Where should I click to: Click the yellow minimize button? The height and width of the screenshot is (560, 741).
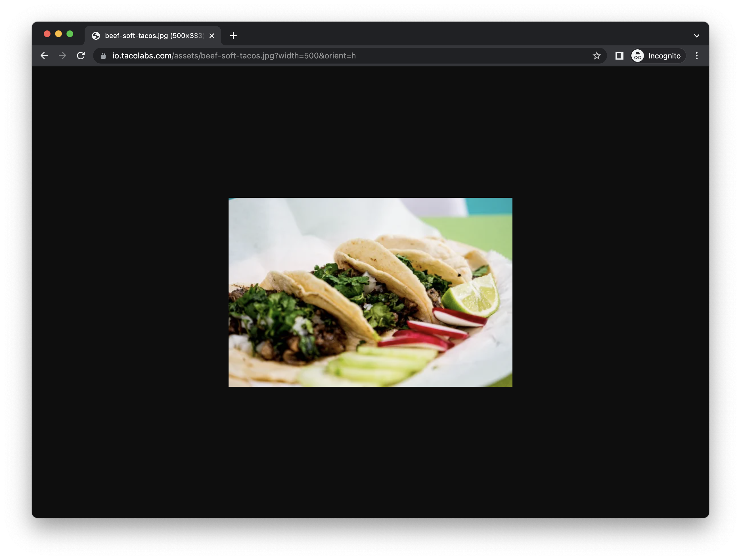pyautogui.click(x=58, y=34)
